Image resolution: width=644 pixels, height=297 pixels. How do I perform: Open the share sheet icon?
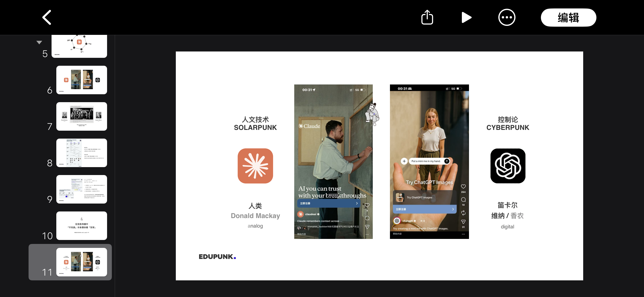point(427,17)
